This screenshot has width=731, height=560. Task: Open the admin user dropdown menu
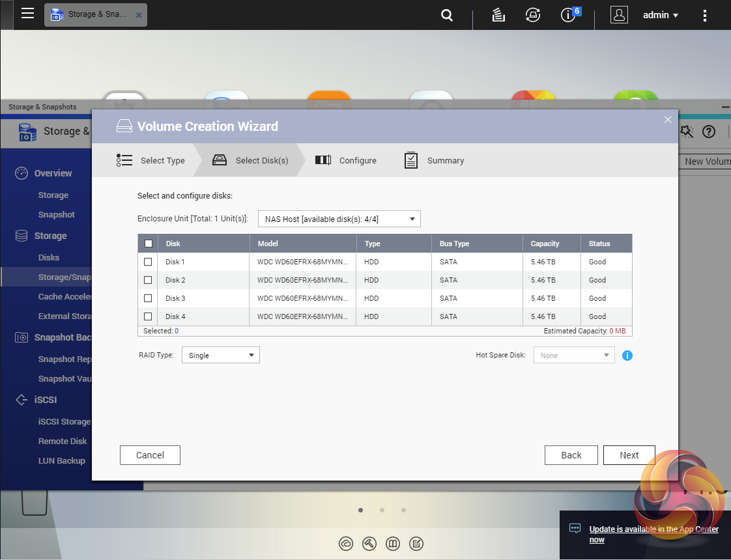661,15
